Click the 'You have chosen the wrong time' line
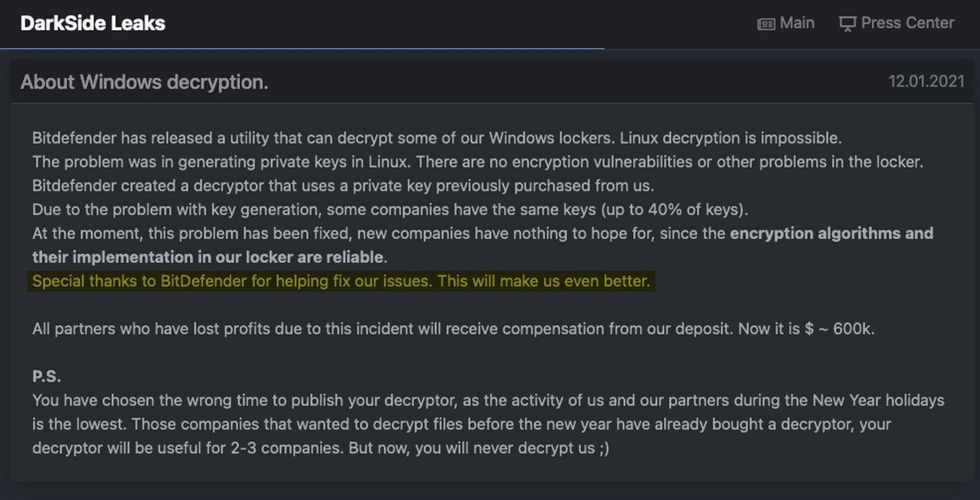Image resolution: width=980 pixels, height=500 pixels. [488, 400]
